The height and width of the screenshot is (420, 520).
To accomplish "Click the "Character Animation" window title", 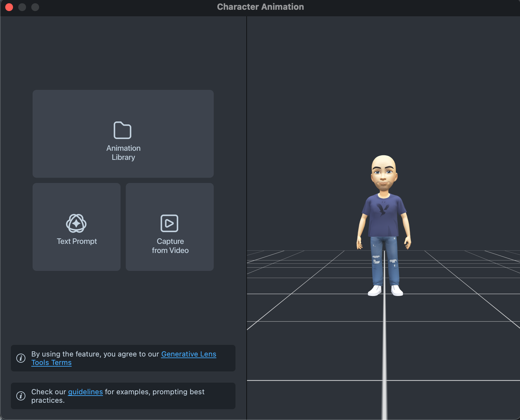I will coord(260,7).
